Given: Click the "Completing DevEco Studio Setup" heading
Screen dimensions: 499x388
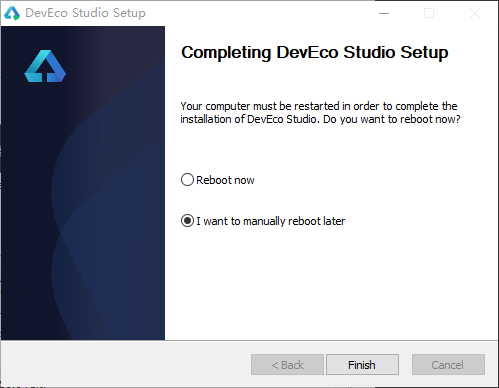Looking at the screenshot, I should 314,53.
